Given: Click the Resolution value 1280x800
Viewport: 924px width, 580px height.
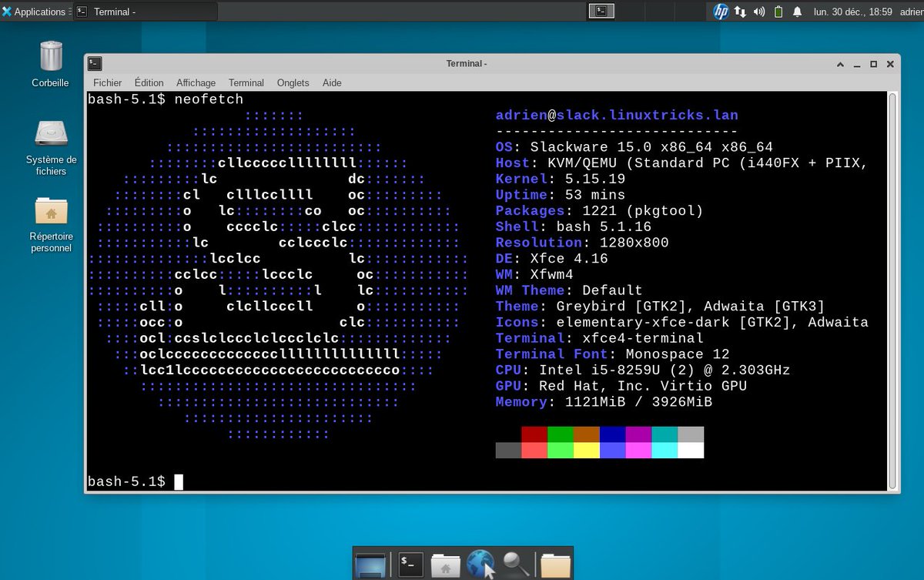Looking at the screenshot, I should 634,243.
